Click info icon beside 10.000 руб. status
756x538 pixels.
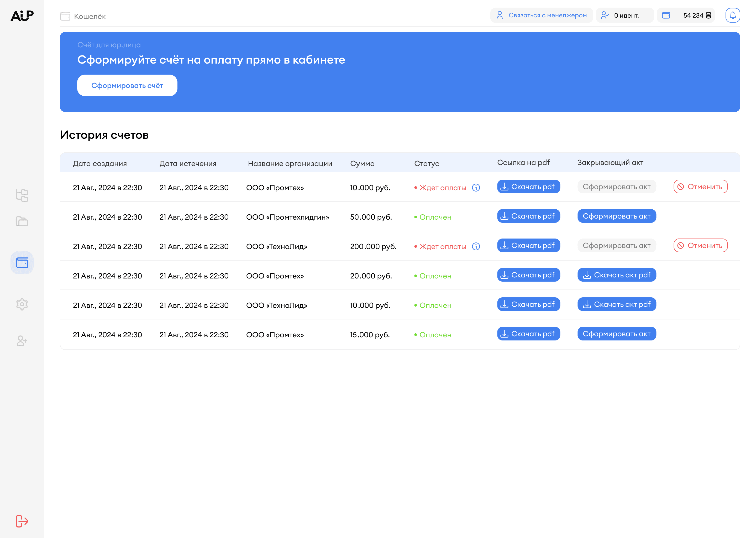tap(476, 188)
